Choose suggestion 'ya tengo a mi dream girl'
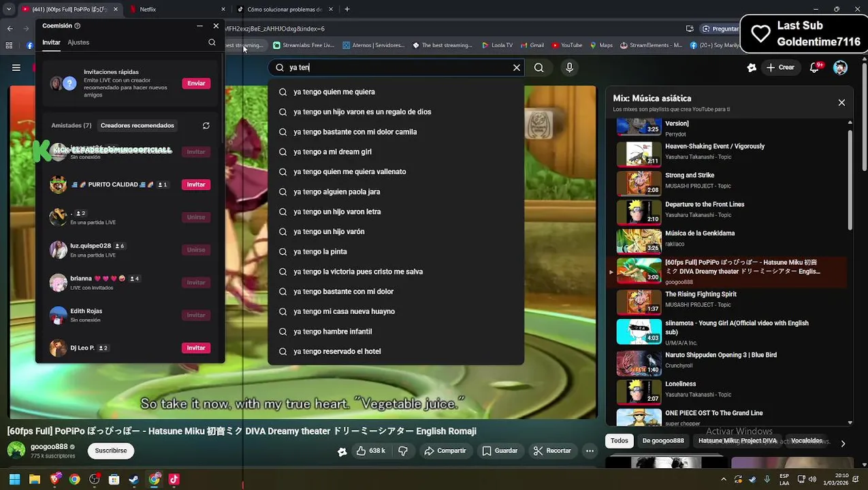 click(x=396, y=152)
